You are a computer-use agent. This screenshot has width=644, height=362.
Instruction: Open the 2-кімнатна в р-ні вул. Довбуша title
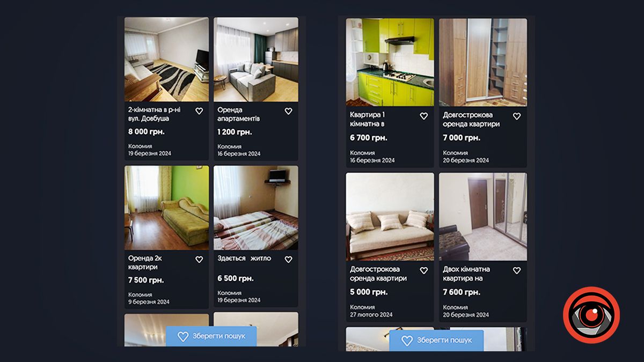(155, 114)
